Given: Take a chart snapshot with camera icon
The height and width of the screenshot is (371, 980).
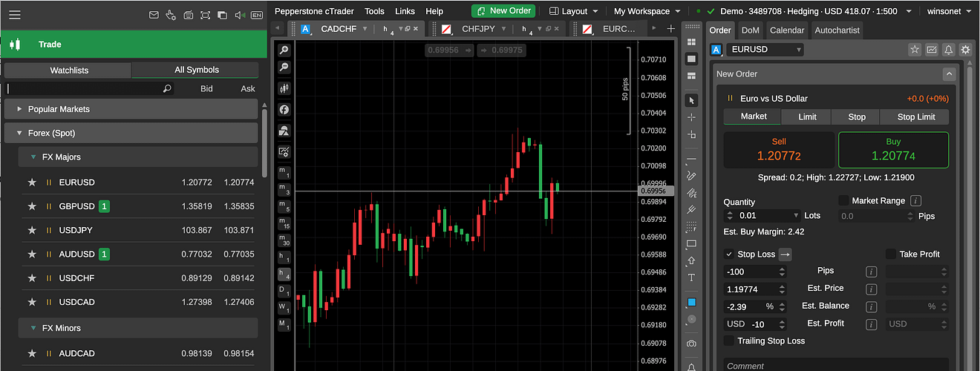Looking at the screenshot, I should pyautogui.click(x=692, y=344).
